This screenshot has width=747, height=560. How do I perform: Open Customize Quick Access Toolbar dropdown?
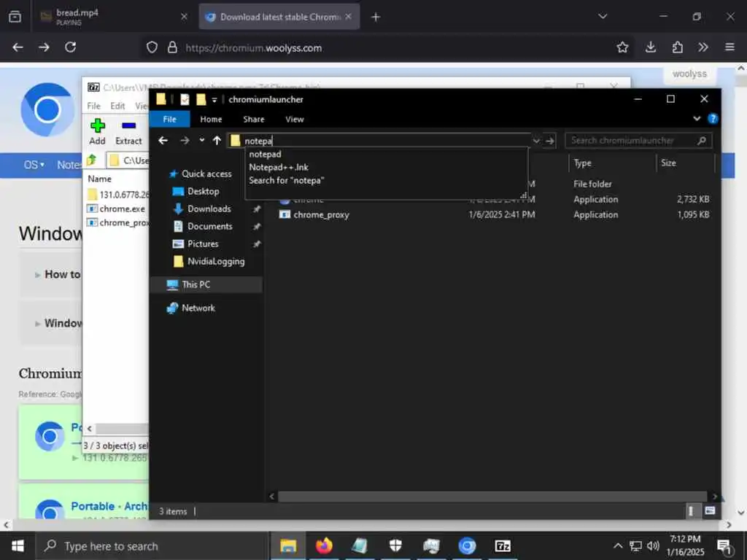(x=214, y=99)
